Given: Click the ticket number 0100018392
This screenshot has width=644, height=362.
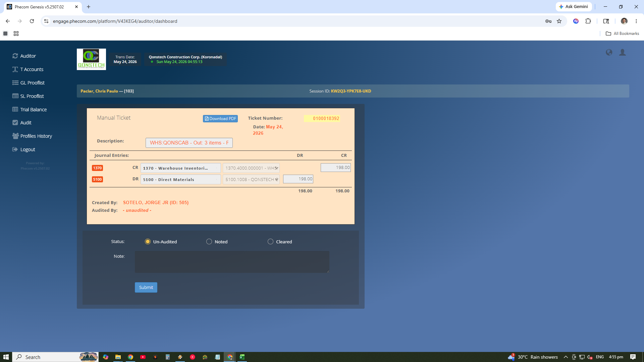Looking at the screenshot, I should tap(326, 118).
